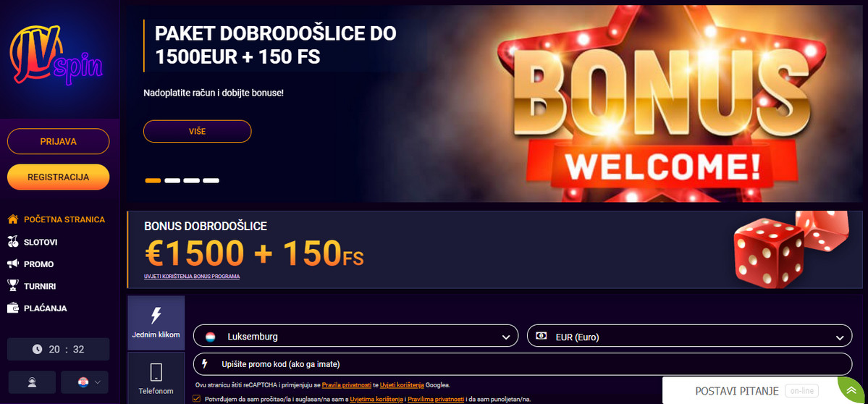Open the EUR (Euro) currency dropdown

pyautogui.click(x=690, y=336)
